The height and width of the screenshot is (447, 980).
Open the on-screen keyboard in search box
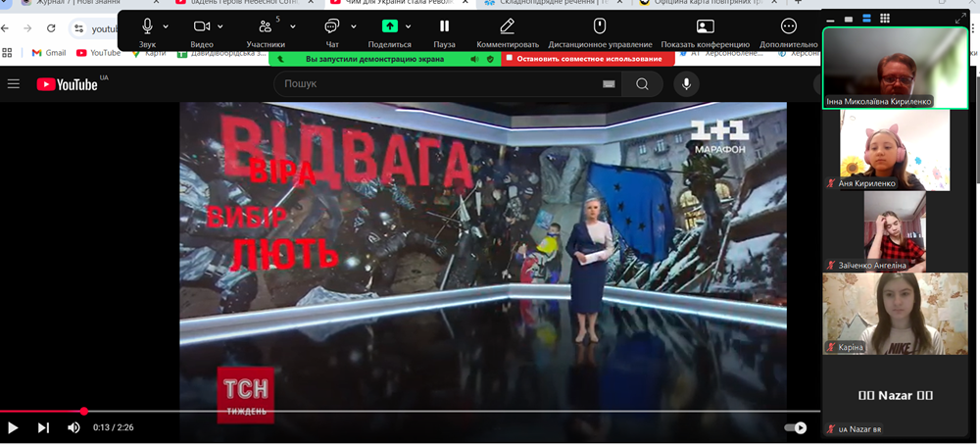coord(609,84)
